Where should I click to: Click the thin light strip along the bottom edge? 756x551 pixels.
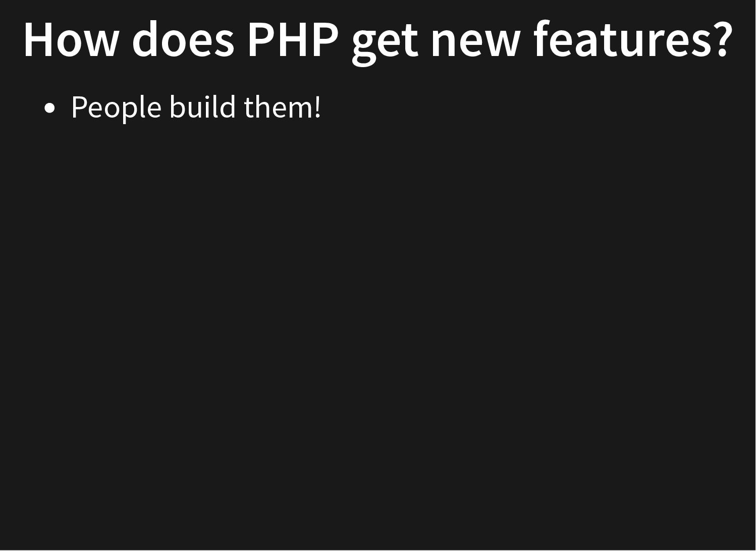[x=377, y=550]
